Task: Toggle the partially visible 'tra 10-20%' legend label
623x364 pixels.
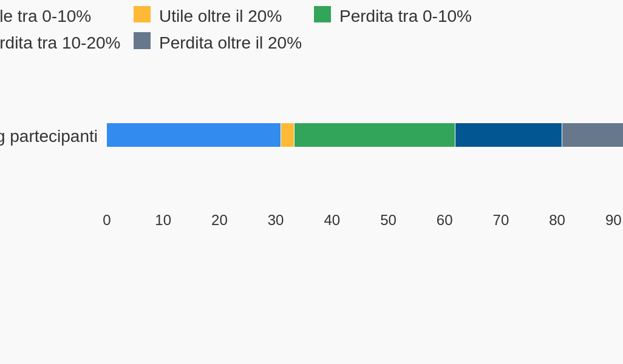Action: pyautogui.click(x=60, y=43)
